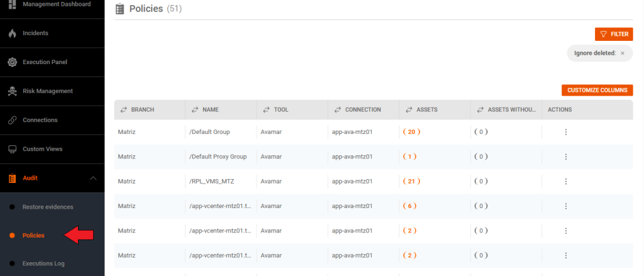
Task: Remove the 'Ignore deleted' filter chip
Action: point(623,53)
